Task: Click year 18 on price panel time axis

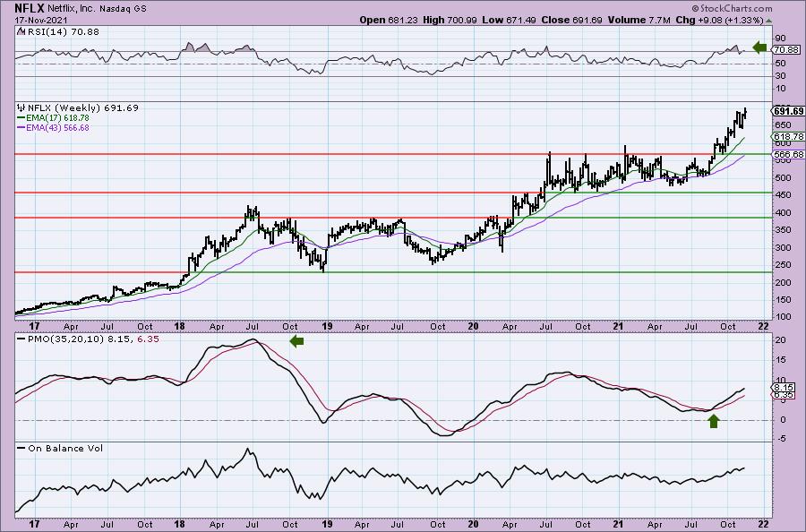Action: (179, 326)
